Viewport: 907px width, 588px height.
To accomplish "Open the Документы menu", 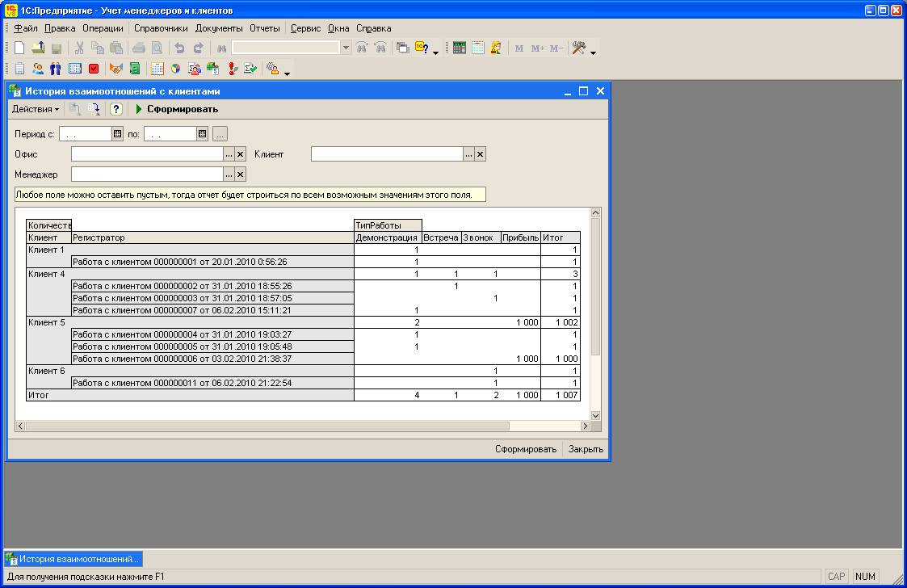I will pyautogui.click(x=219, y=28).
